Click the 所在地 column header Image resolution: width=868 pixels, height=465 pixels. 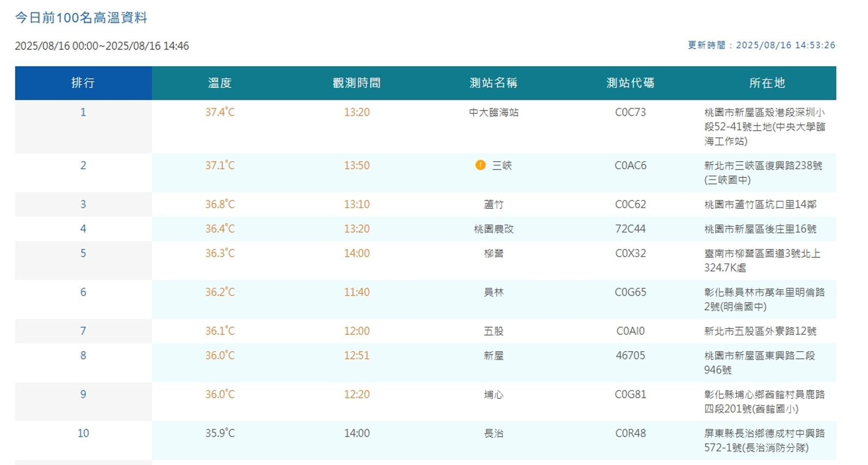click(x=767, y=83)
